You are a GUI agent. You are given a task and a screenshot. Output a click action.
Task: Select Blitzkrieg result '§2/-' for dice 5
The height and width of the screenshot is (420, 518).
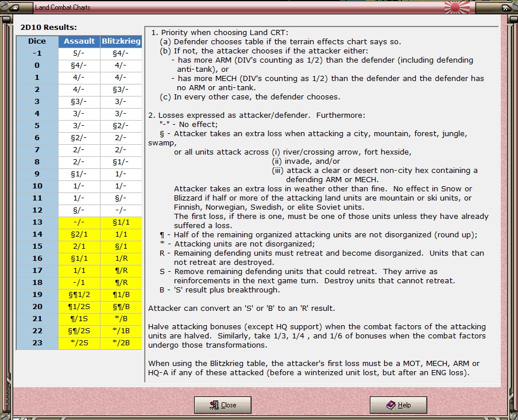[x=121, y=126]
